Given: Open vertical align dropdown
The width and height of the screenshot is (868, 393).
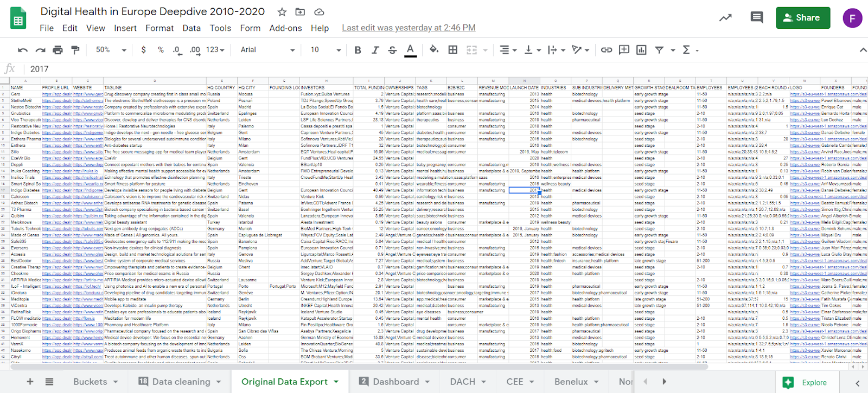Looking at the screenshot, I should coord(532,50).
